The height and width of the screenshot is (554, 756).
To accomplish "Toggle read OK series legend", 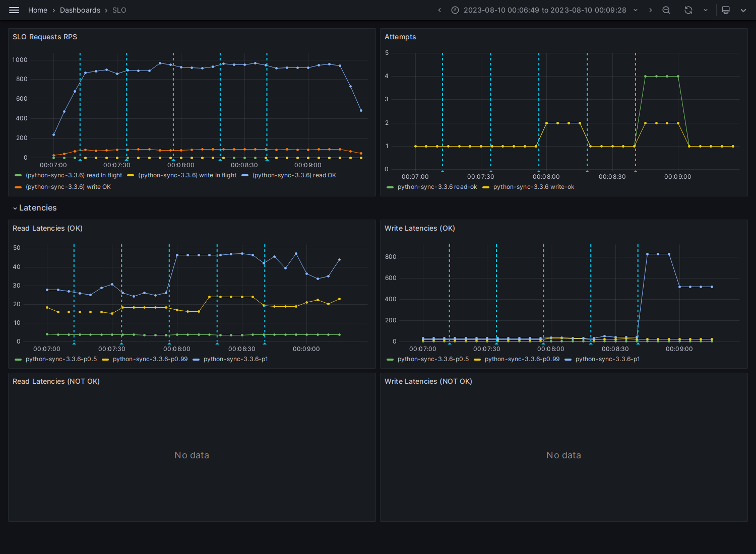I will [294, 175].
